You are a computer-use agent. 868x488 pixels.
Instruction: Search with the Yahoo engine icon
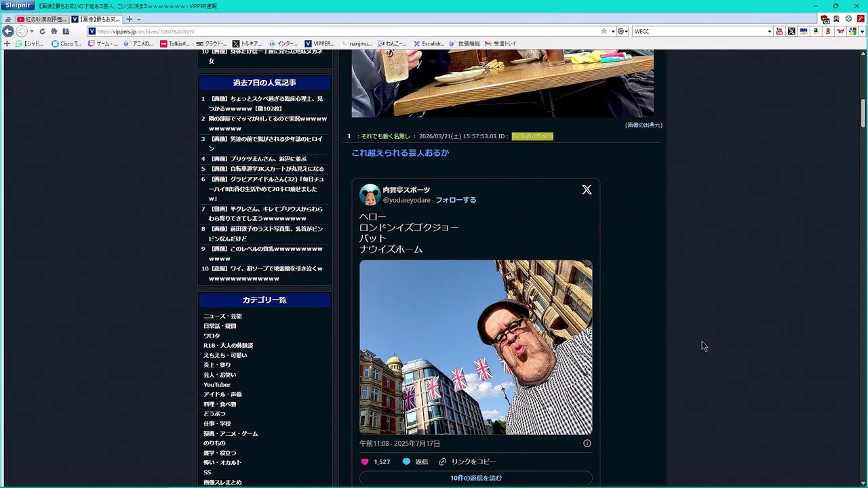[840, 31]
